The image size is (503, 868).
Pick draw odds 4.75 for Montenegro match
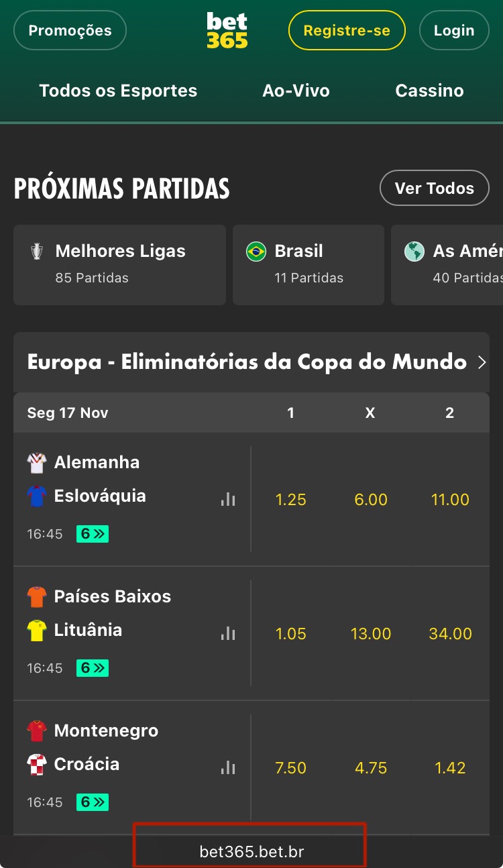point(370,768)
